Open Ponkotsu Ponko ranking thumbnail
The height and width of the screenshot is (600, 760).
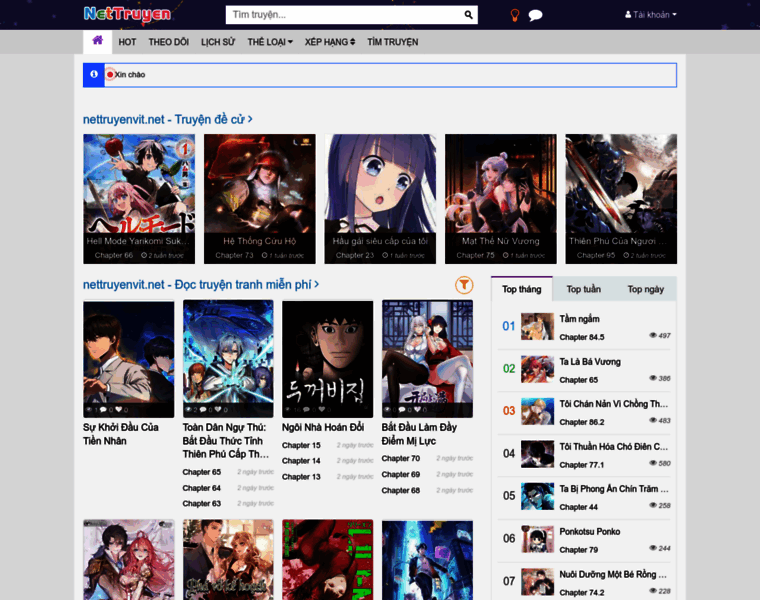537,539
